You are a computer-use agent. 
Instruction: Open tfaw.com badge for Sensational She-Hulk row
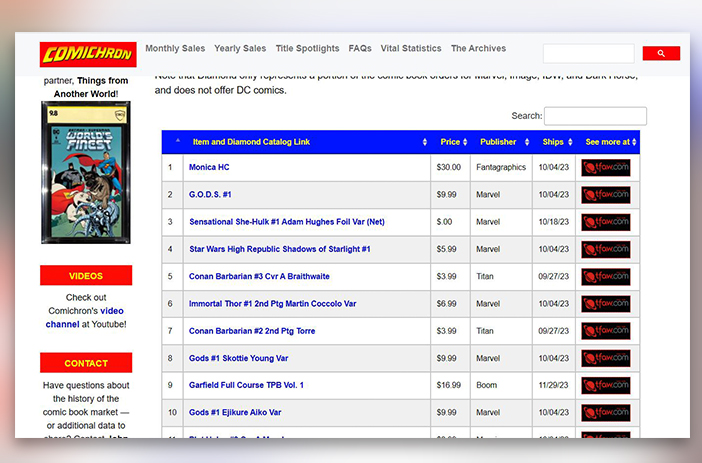606,222
